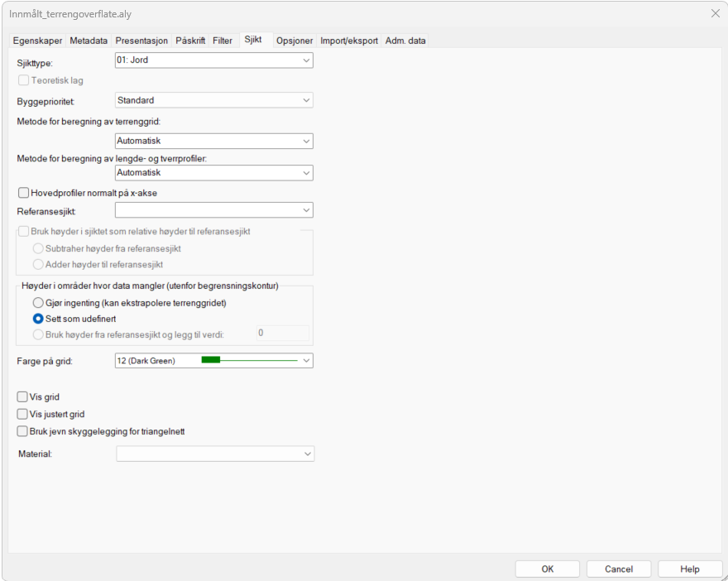Viewport: 728px width, 581px height.
Task: Select Gjør ingenting radio button
Action: (38, 303)
